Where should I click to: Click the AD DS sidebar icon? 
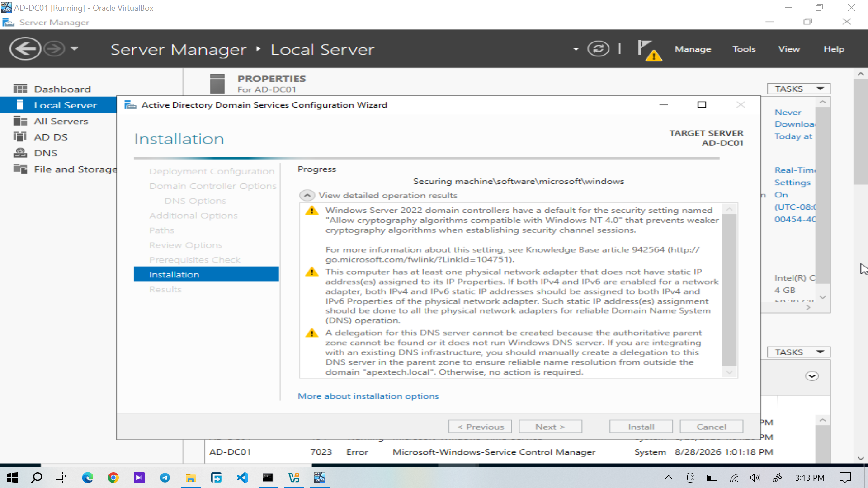20,137
